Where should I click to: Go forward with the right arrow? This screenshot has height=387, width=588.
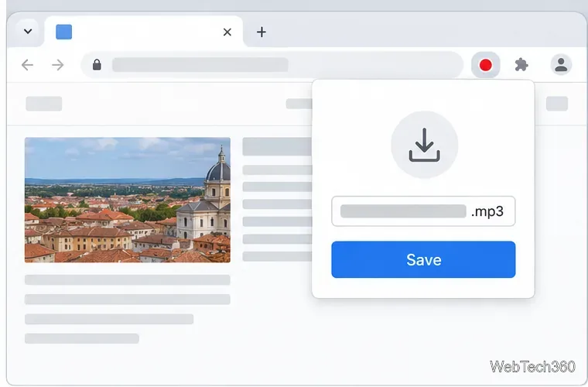(58, 65)
